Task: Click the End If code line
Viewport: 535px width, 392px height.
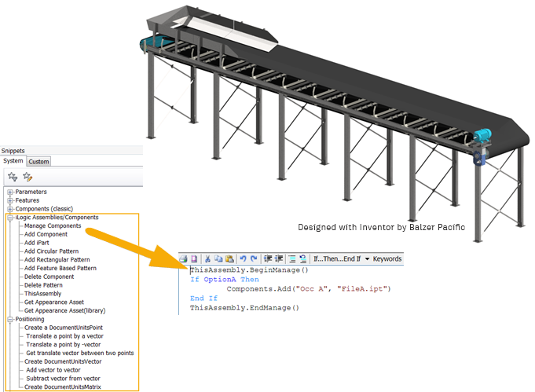Action: point(203,299)
